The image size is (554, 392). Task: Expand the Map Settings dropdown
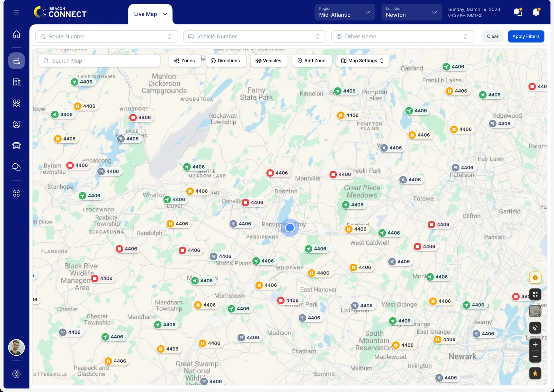coord(363,61)
